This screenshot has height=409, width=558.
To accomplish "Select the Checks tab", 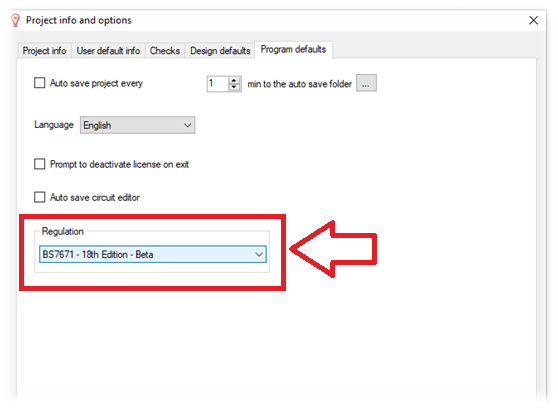I will click(x=164, y=51).
